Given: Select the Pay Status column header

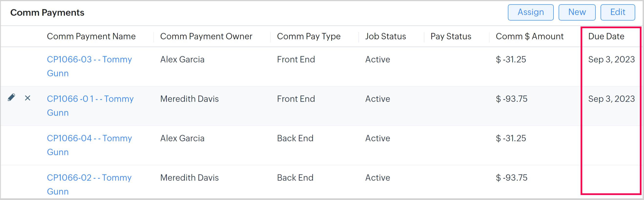Looking at the screenshot, I should (451, 36).
